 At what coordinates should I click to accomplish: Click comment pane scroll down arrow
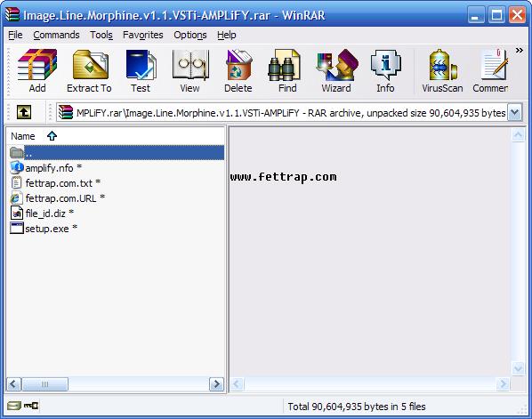click(x=518, y=368)
